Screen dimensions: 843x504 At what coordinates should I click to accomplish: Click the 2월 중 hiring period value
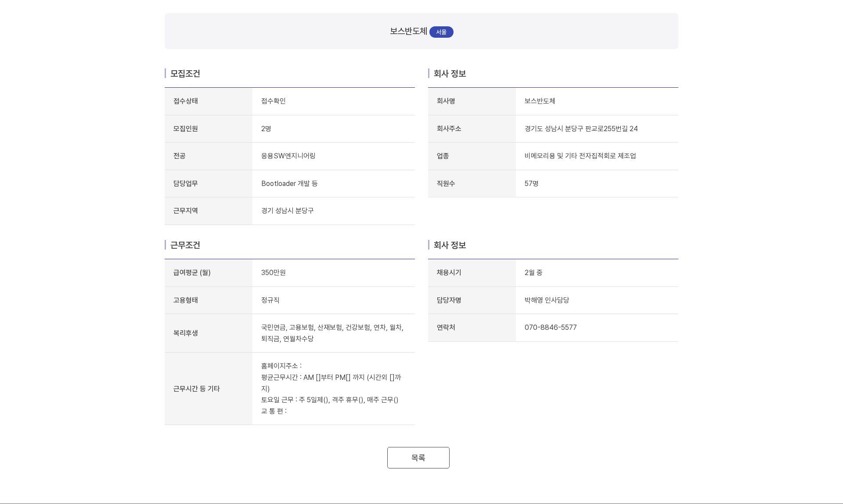point(533,272)
